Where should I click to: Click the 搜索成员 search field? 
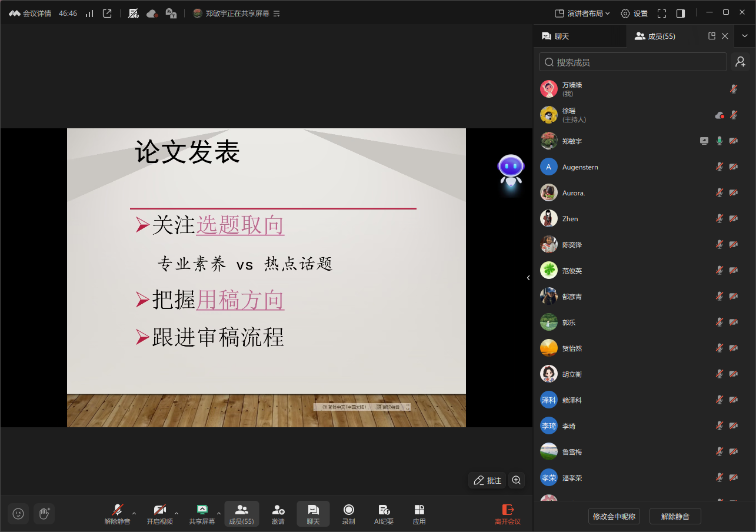(633, 62)
